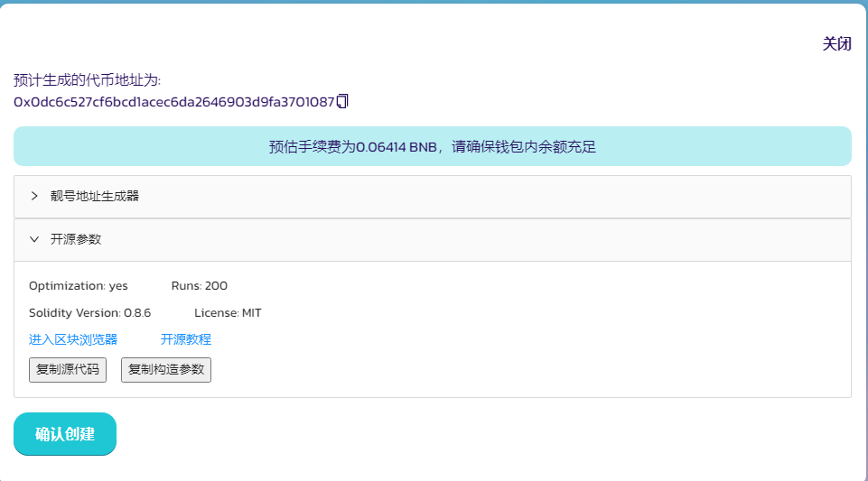Image resolution: width=868 pixels, height=481 pixels.
Task: Click the estimated fee 0.06414 BNB banner
Action: click(x=433, y=146)
